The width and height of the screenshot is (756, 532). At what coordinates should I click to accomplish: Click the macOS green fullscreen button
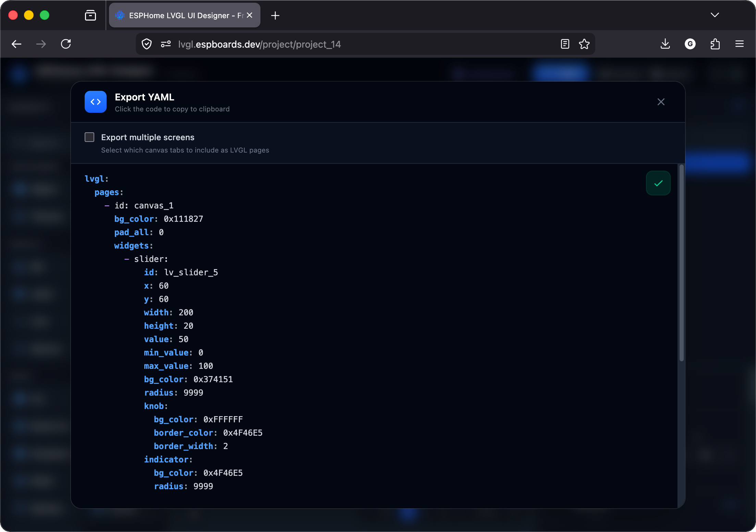pyautogui.click(x=45, y=15)
